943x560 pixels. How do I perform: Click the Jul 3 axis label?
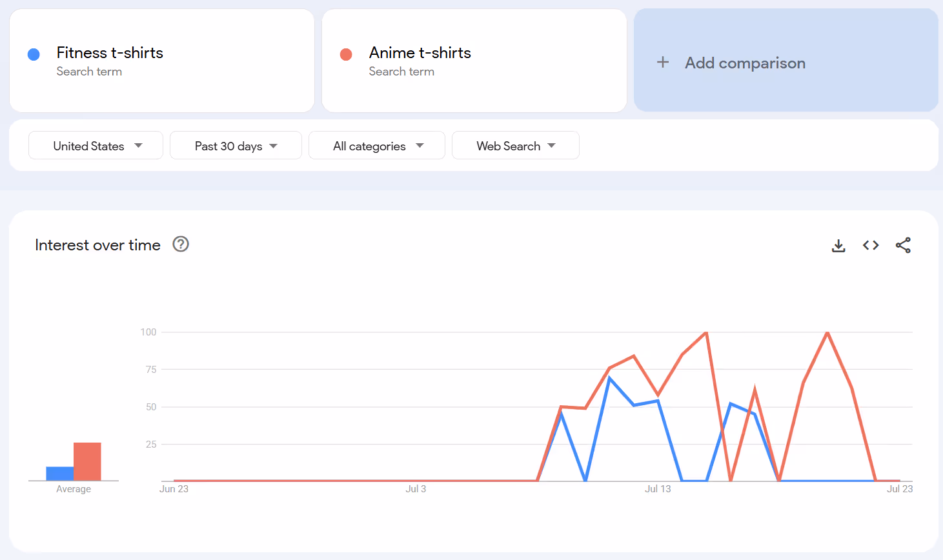coord(416,489)
